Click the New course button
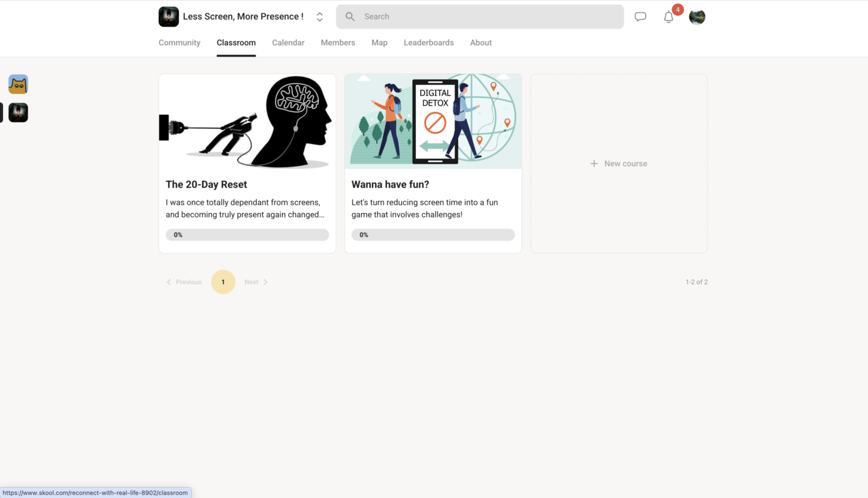Screen dimensions: 868x498 tap(619, 164)
